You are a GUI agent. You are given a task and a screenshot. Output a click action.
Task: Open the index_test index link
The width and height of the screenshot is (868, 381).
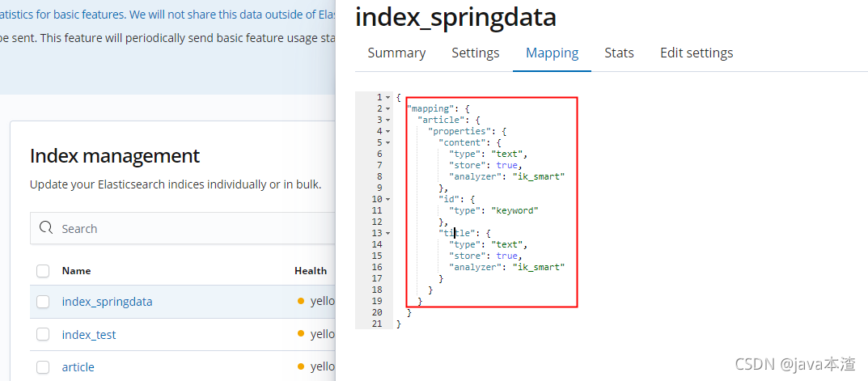89,334
